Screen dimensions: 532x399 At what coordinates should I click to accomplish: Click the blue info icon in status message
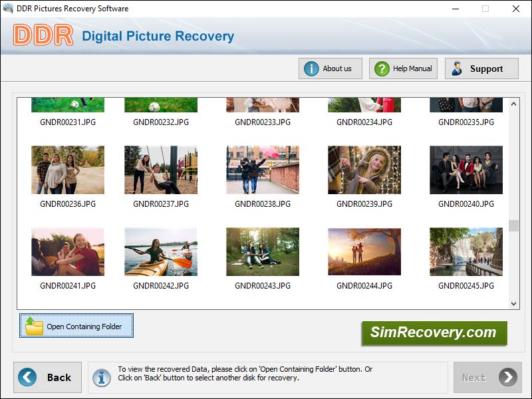[x=102, y=378]
